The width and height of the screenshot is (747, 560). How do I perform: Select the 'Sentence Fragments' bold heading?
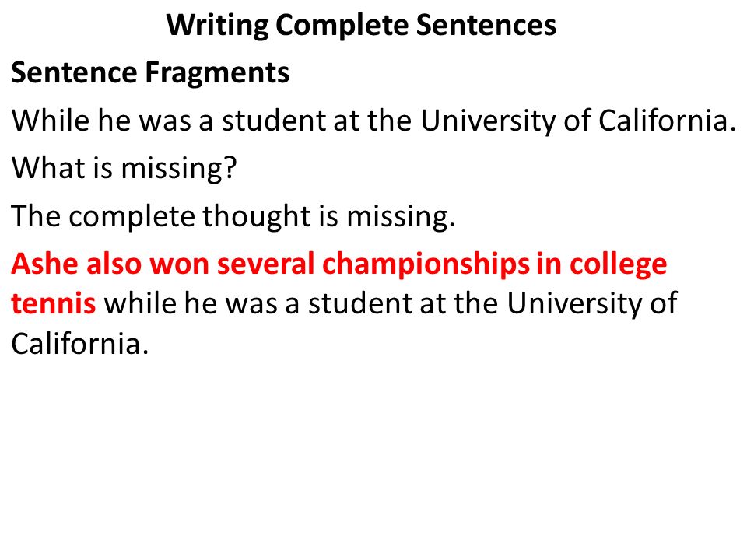(x=150, y=72)
